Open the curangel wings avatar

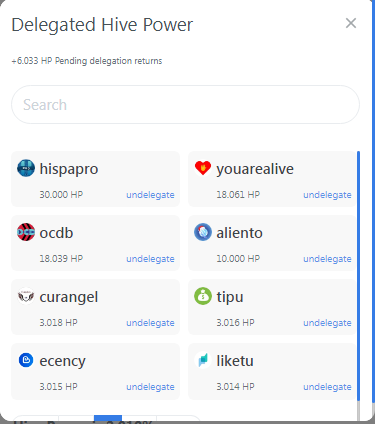[26, 296]
